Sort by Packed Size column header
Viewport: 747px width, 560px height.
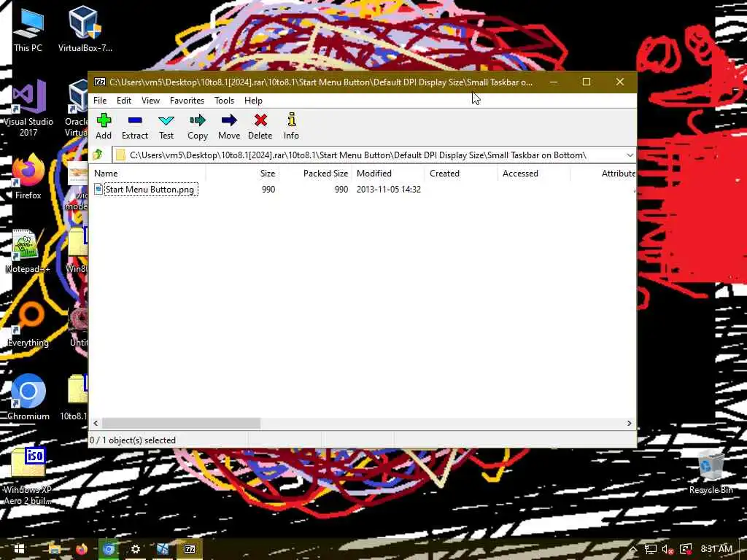coord(316,174)
